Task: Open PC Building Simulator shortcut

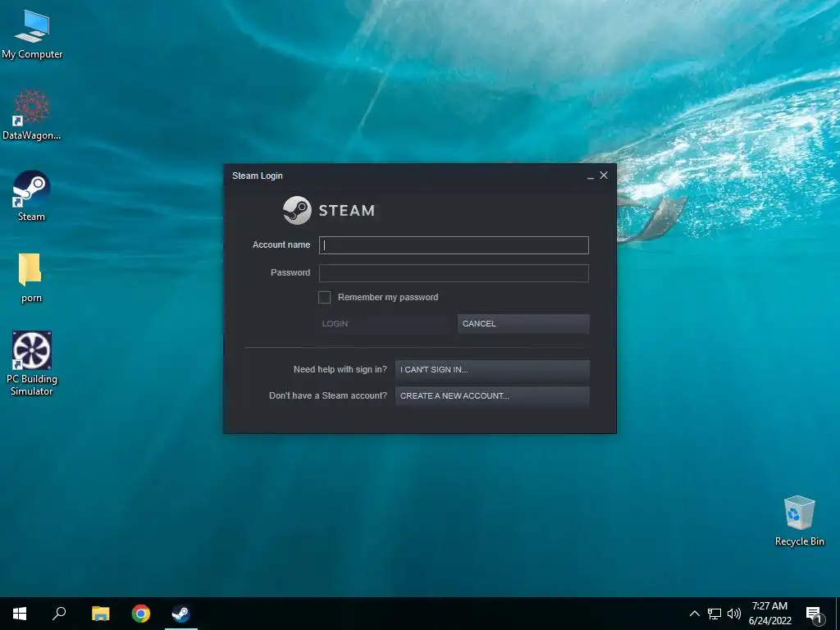Action: [x=32, y=363]
